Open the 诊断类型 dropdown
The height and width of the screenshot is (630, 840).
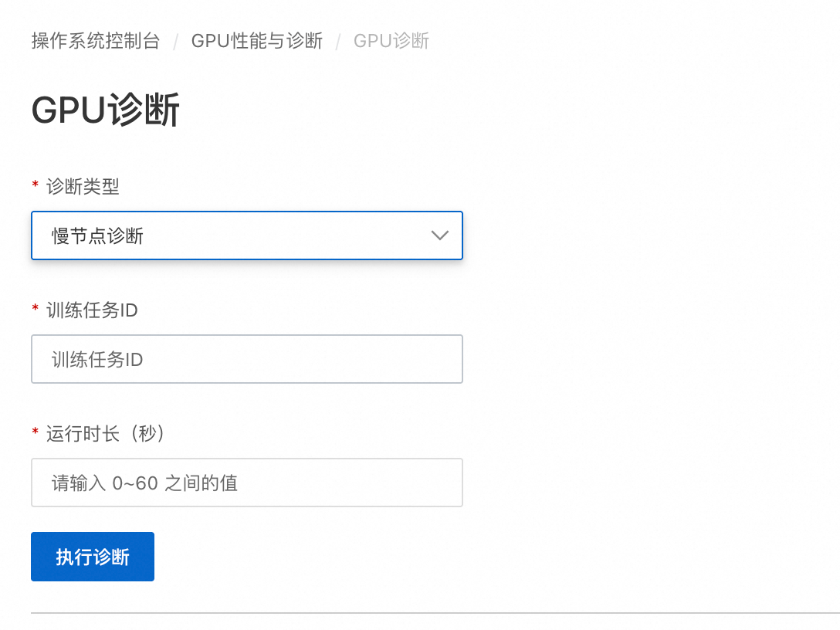tap(247, 235)
